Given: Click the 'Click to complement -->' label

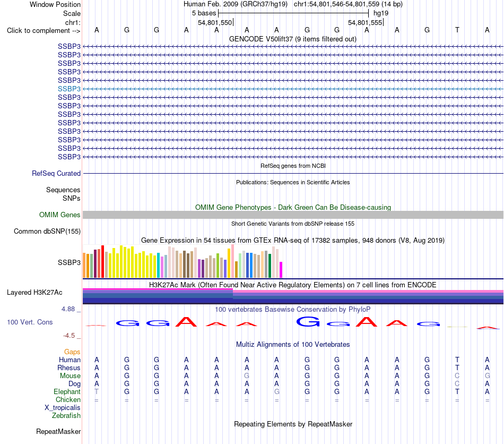Looking at the screenshot, I should (x=44, y=31).
